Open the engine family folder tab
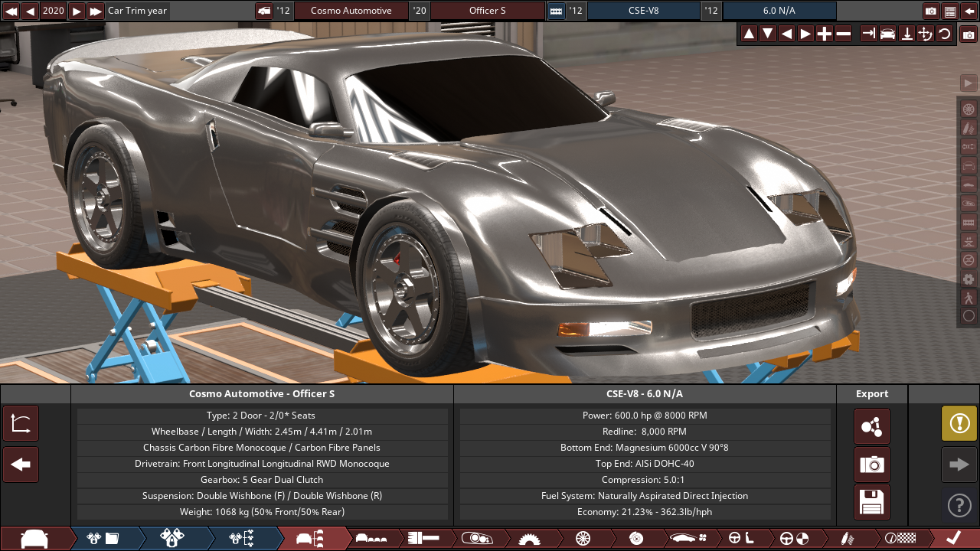This screenshot has height=551, width=980. [x=103, y=539]
